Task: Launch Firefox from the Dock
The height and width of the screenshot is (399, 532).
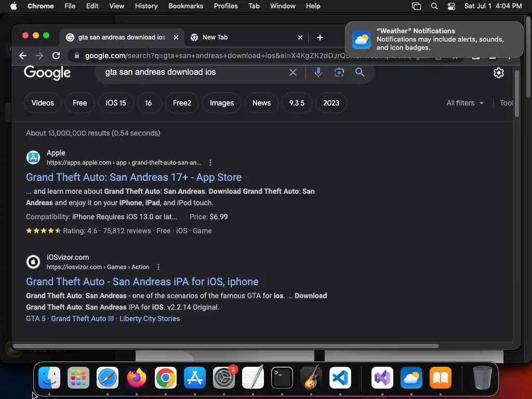Action: click(x=137, y=378)
